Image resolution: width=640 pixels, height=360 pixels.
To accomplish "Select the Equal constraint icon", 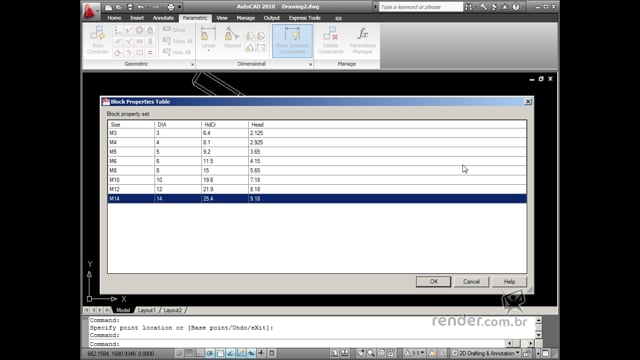I will pyautogui.click(x=150, y=52).
